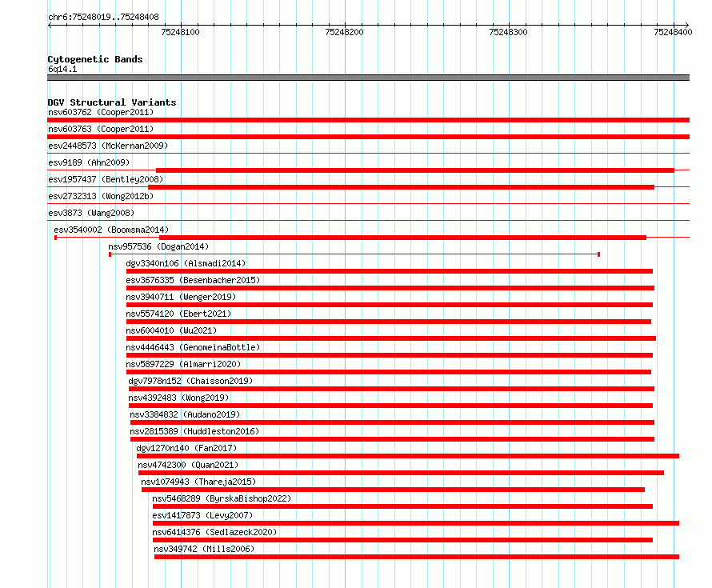Click the 75248100 ruler position label
Viewport: 712px width, 588px height.
pyautogui.click(x=180, y=32)
